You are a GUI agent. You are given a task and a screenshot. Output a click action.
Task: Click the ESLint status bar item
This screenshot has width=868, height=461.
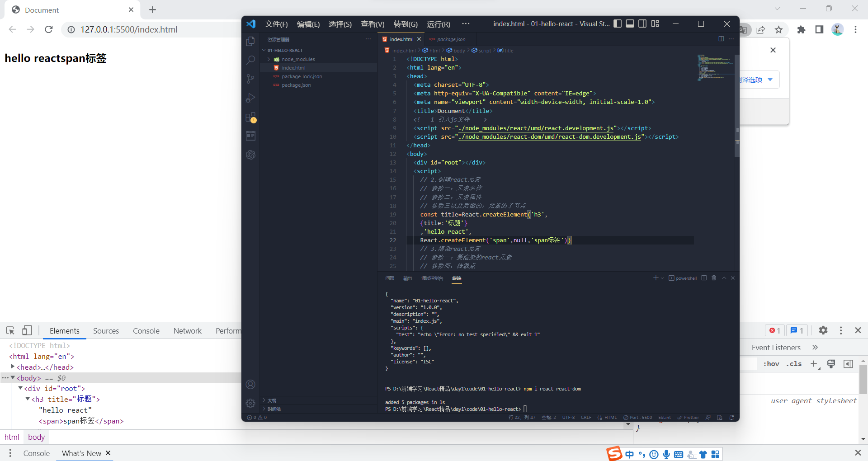pyautogui.click(x=664, y=418)
